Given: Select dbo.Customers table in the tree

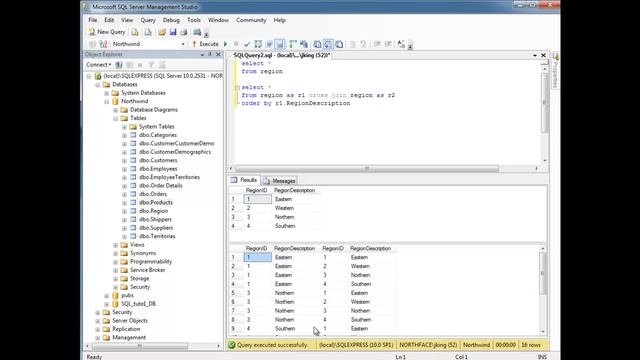Looking at the screenshot, I should [x=158, y=160].
